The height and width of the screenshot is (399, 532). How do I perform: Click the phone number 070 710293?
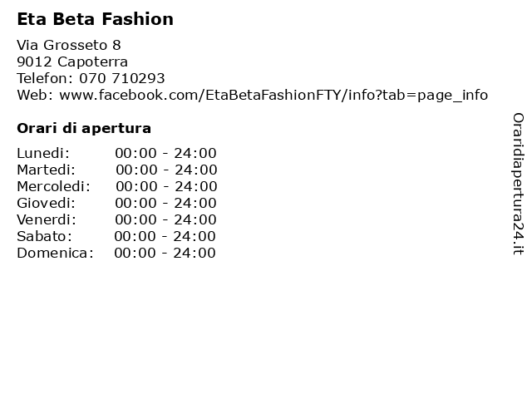tap(122, 78)
